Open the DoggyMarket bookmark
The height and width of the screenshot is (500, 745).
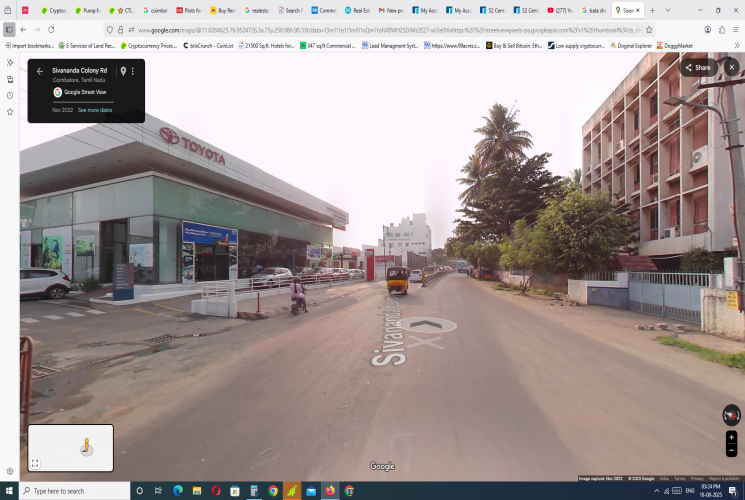(x=675, y=46)
